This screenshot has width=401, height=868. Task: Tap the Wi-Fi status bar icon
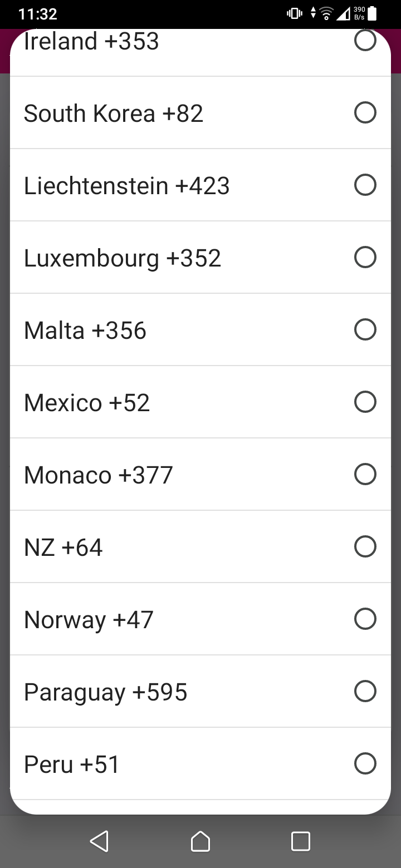[x=327, y=14]
